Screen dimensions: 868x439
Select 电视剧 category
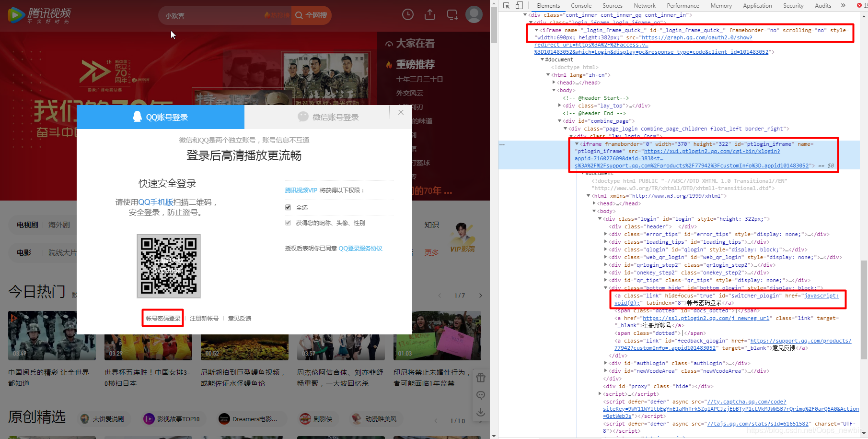[x=27, y=225]
